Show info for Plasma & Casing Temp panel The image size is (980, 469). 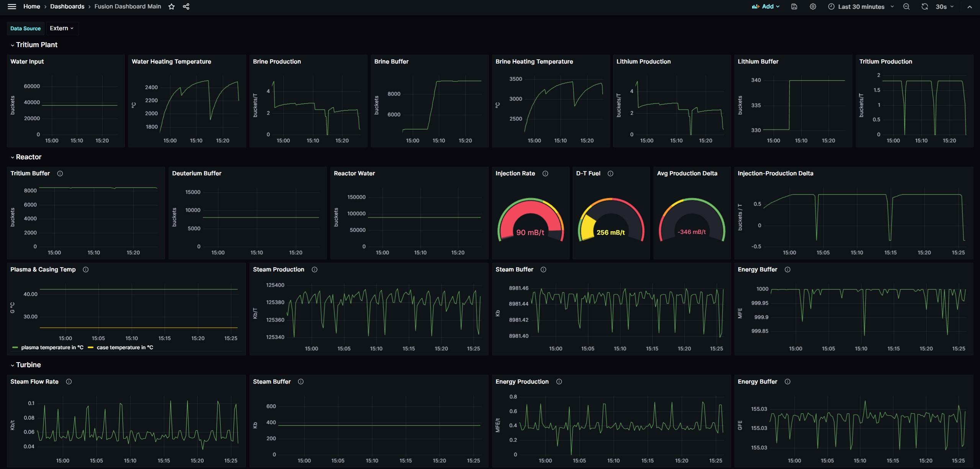coord(86,270)
